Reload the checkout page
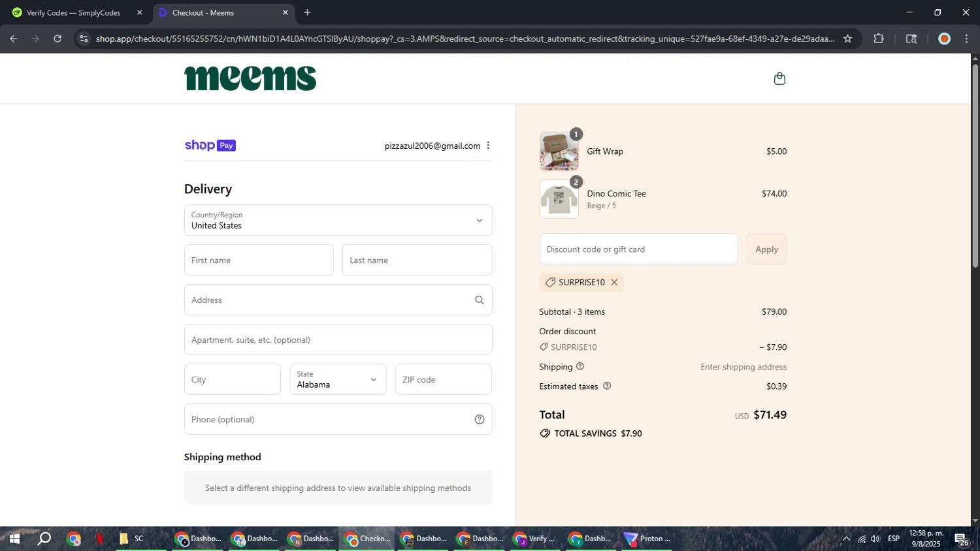This screenshot has width=980, height=551. point(57,39)
